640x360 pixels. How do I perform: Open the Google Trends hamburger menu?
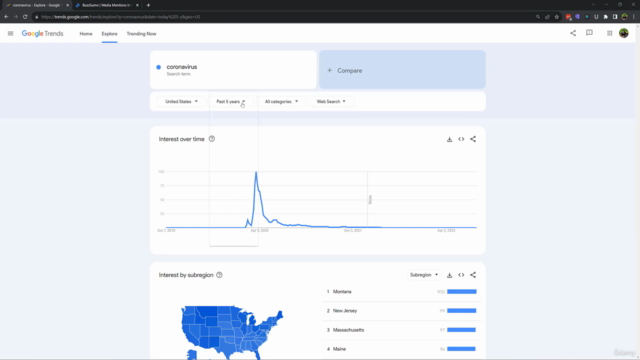[x=11, y=33]
